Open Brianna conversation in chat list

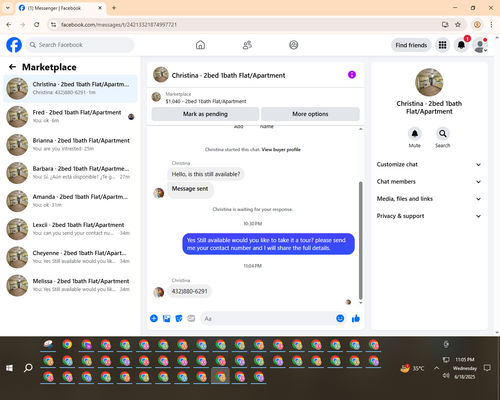tap(70, 145)
